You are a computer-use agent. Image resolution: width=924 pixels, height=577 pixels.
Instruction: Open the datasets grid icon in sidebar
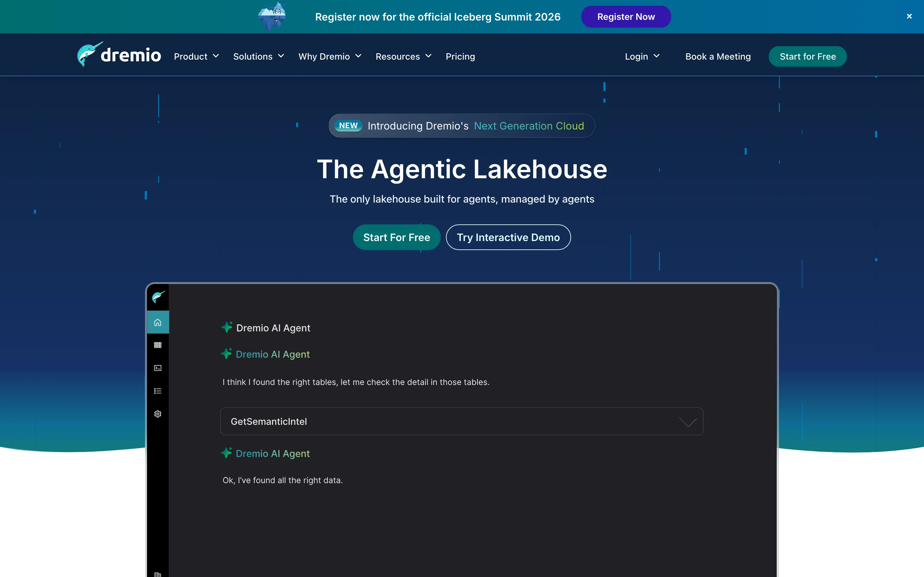click(x=158, y=345)
